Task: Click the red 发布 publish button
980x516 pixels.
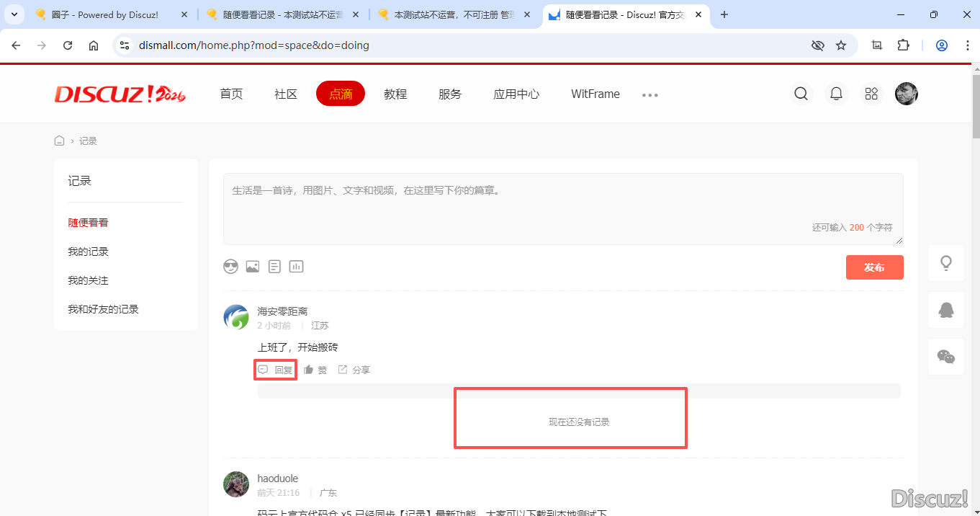Action: click(874, 267)
